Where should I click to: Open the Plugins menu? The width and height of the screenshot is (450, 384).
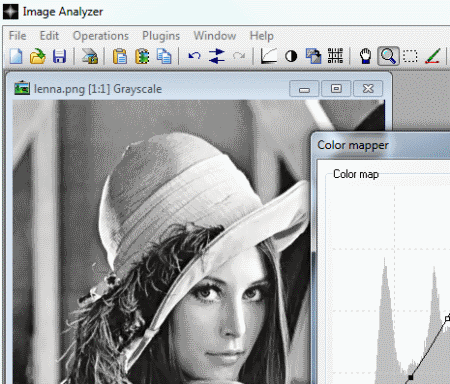(161, 36)
